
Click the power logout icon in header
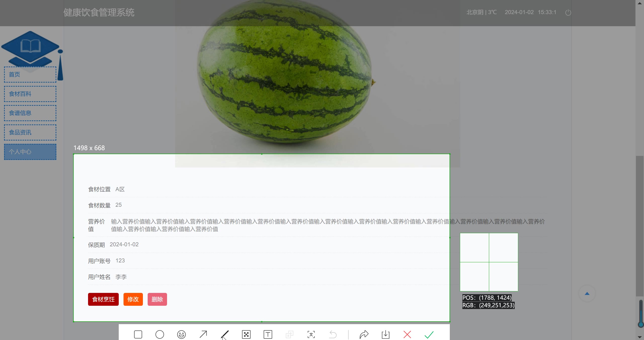pyautogui.click(x=568, y=13)
